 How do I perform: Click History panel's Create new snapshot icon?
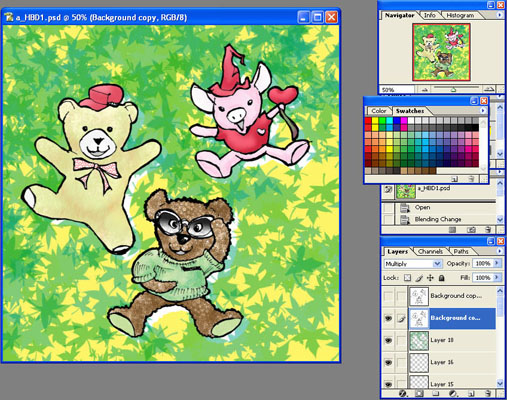click(471, 230)
